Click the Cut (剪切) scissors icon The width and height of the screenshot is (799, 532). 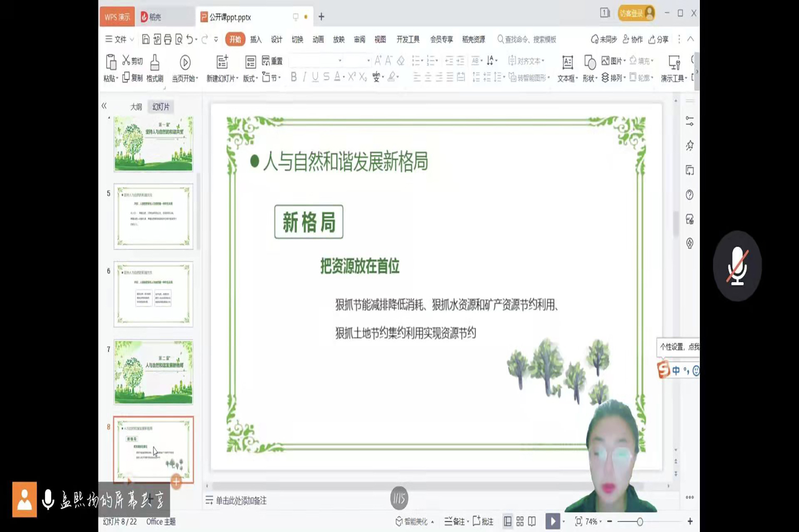[126, 61]
